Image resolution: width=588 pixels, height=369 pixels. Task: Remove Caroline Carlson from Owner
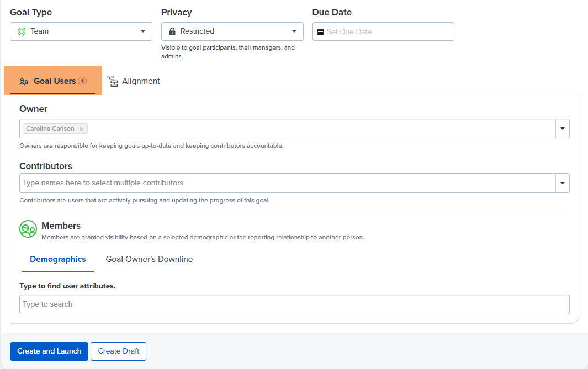point(81,129)
